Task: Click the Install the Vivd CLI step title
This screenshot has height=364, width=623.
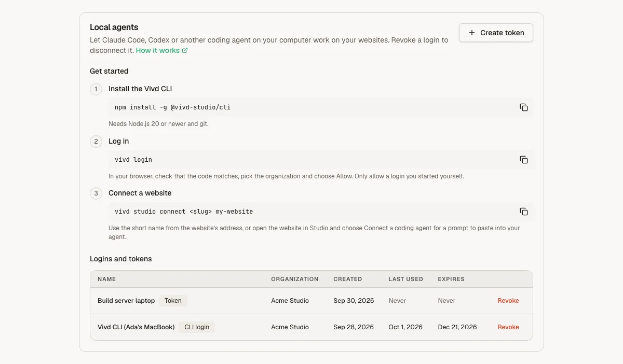Action: 140,89
